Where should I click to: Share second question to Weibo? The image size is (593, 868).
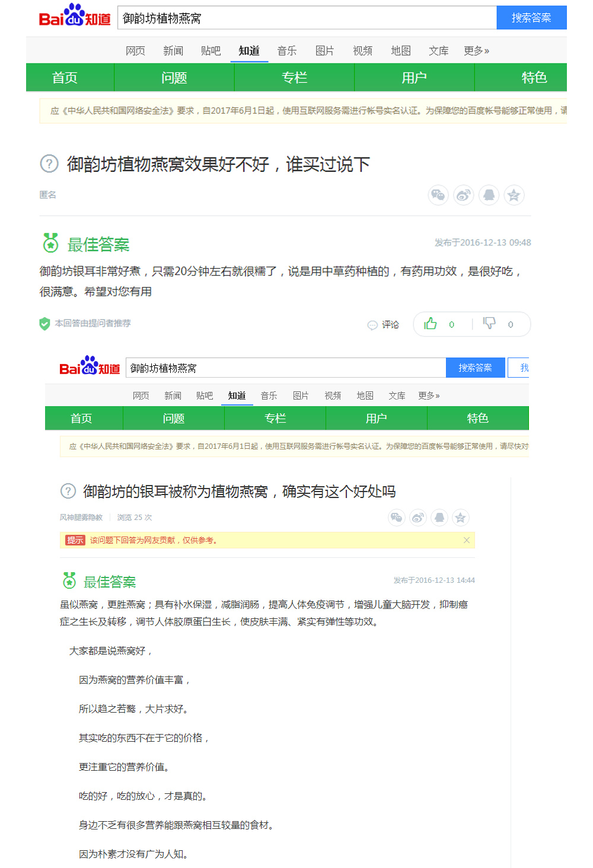pyautogui.click(x=418, y=518)
